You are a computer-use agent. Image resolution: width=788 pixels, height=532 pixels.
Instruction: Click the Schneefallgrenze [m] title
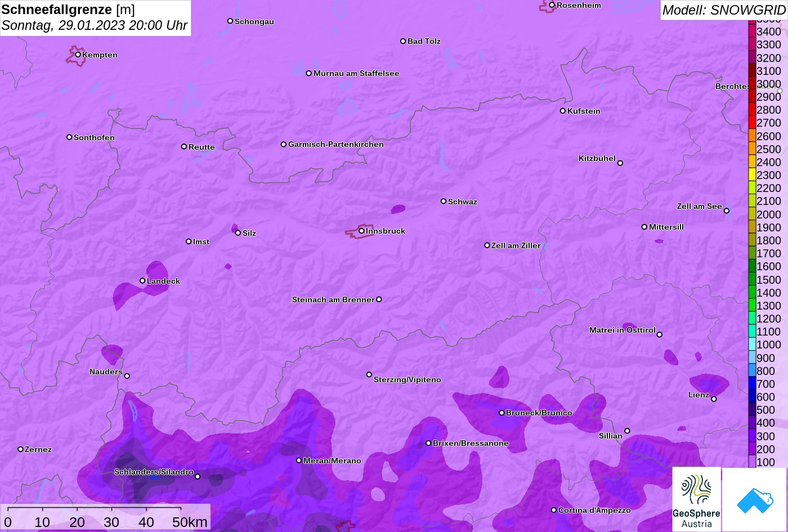click(x=68, y=10)
